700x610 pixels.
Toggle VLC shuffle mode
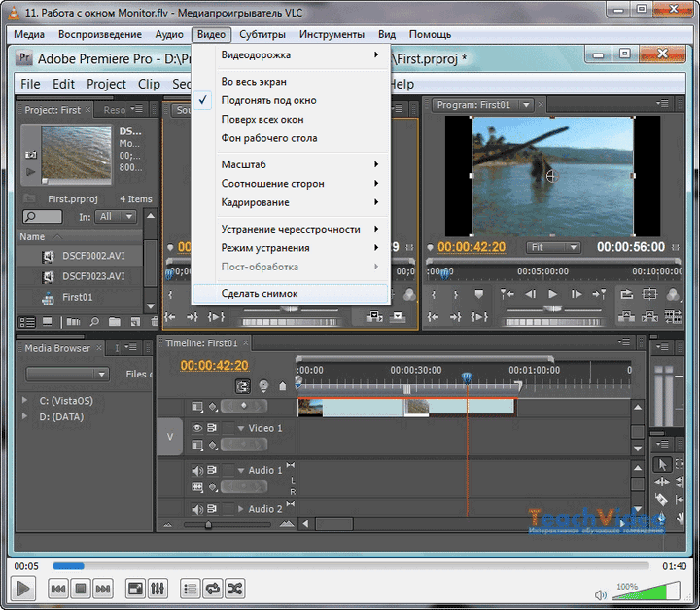pos(235,589)
